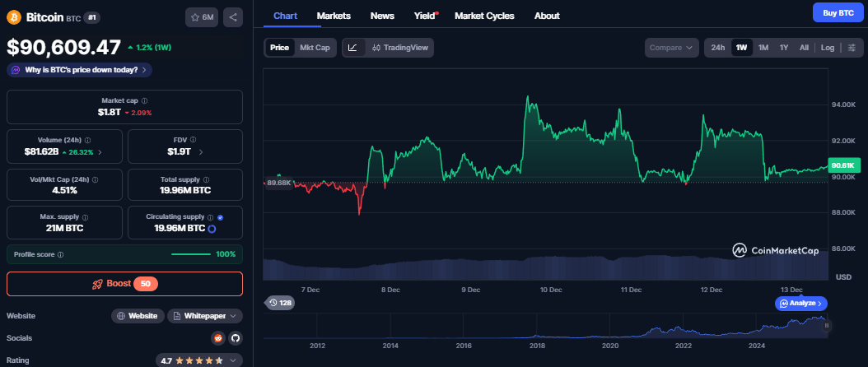The width and height of the screenshot is (868, 367).
Task: Open the Reddit social link
Action: pos(218,338)
